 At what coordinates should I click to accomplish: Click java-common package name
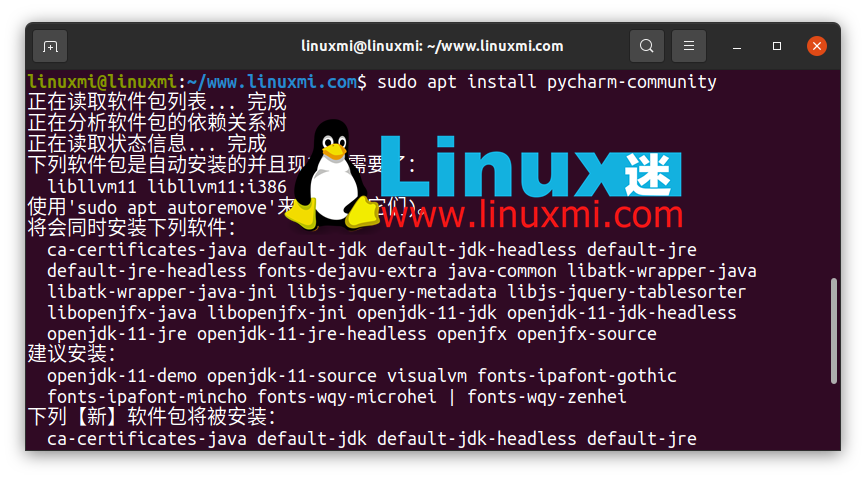click(502, 271)
